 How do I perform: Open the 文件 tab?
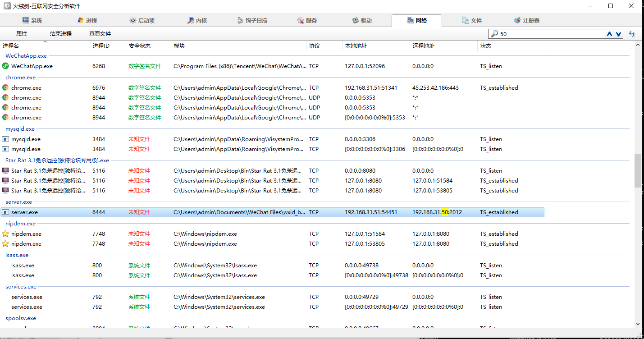click(x=472, y=20)
